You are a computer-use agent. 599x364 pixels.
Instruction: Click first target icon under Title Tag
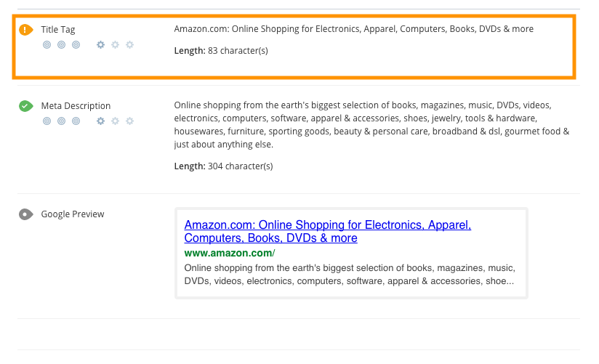[47, 45]
